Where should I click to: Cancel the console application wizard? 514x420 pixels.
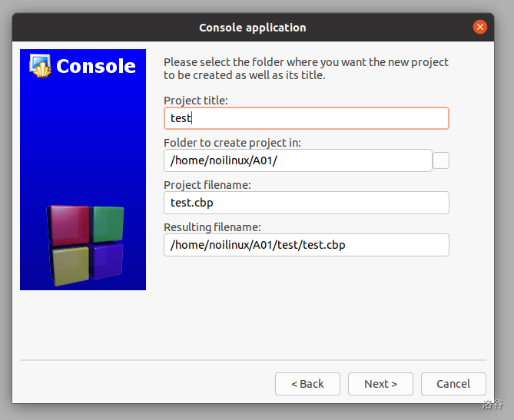click(453, 384)
